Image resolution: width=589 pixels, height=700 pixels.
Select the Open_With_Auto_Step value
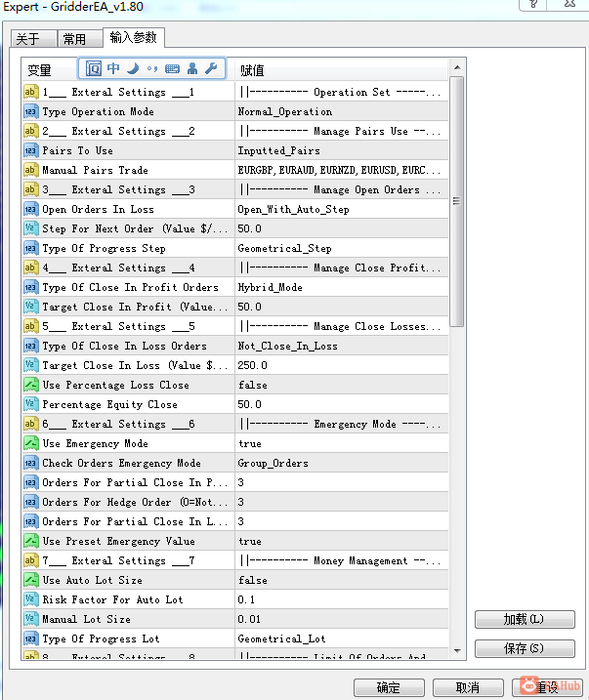[x=293, y=209]
